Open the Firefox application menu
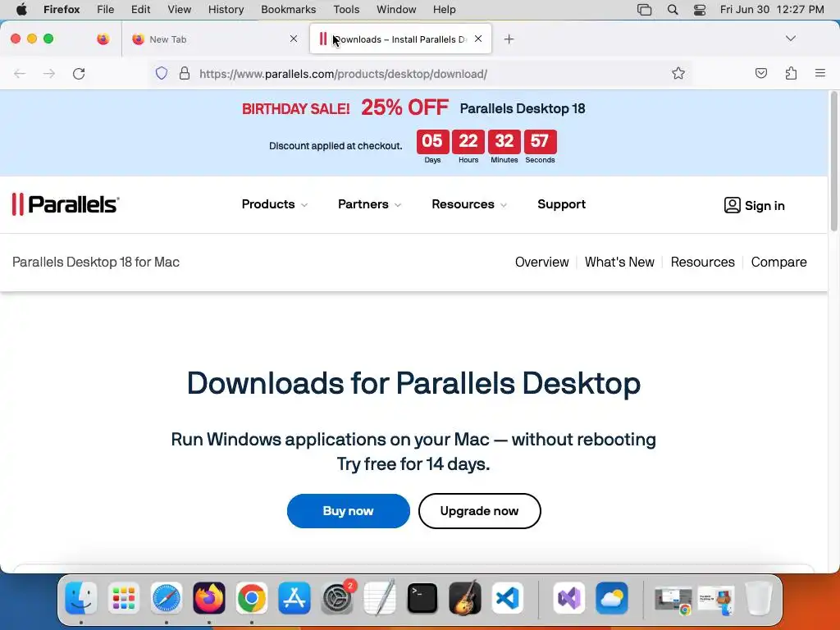Viewport: 840px width, 630px height. [x=62, y=10]
